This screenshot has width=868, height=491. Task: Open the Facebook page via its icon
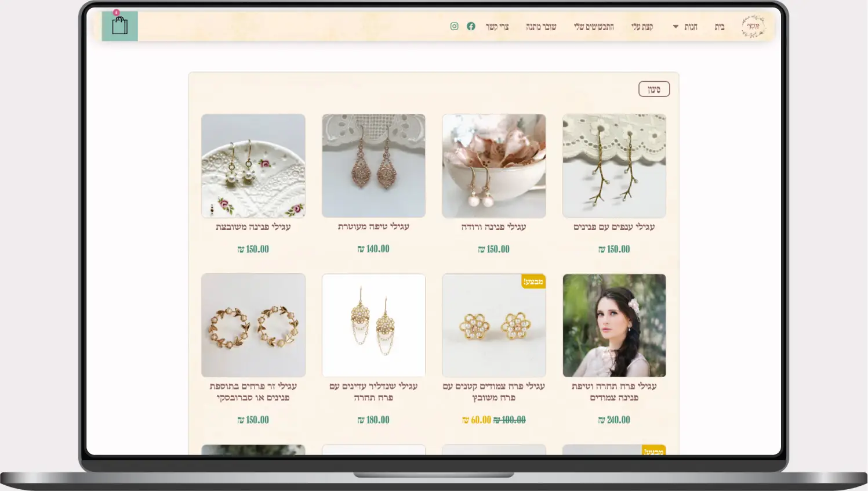tap(471, 26)
